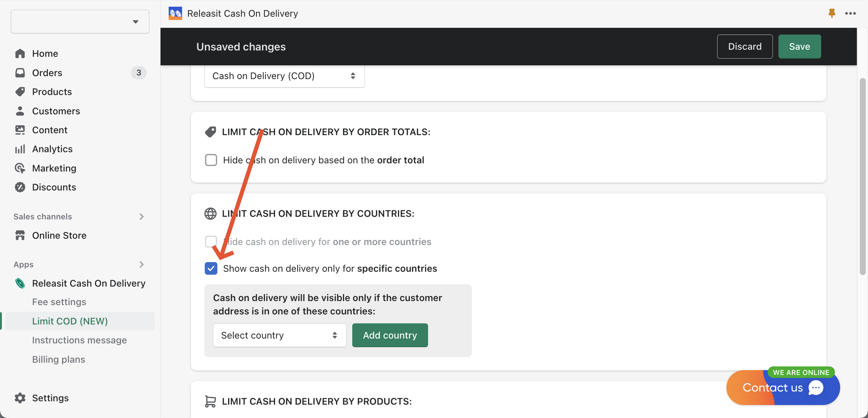Image resolution: width=868 pixels, height=418 pixels.
Task: Open the Settings gear at sidebar bottom
Action: coord(20,398)
